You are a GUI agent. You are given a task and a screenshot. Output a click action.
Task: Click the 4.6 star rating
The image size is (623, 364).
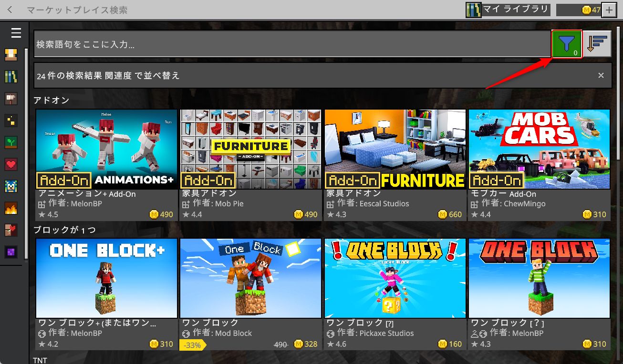pos(336,344)
